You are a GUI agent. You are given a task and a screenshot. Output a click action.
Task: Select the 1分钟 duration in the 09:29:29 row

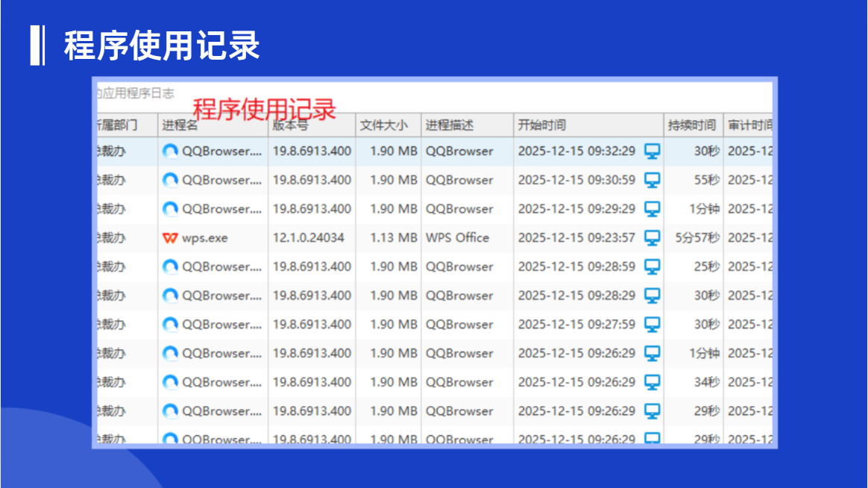(704, 209)
